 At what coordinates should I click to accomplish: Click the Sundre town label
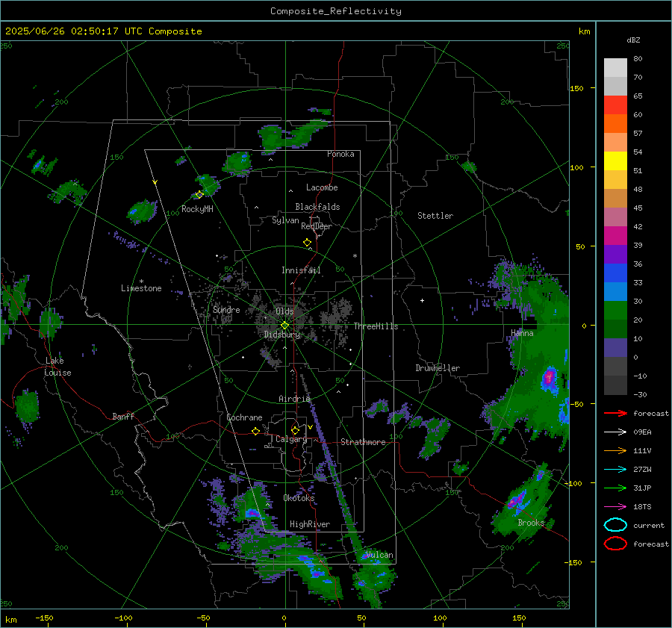click(226, 309)
